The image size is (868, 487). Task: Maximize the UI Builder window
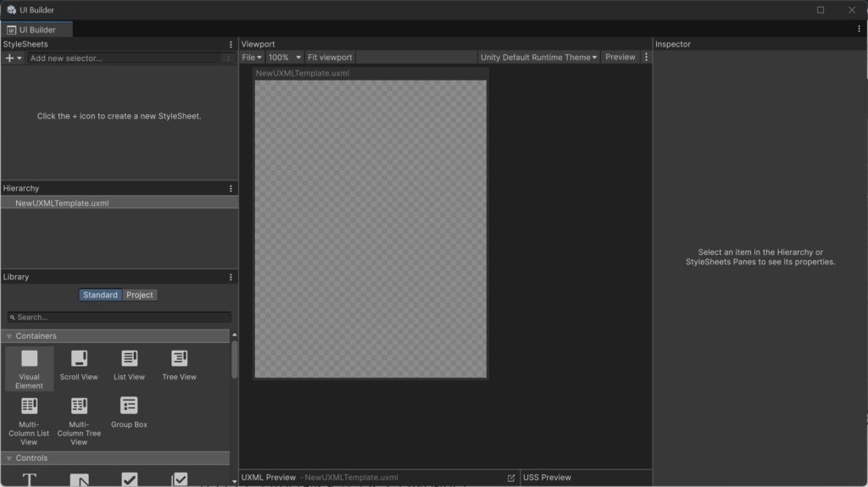821,10
